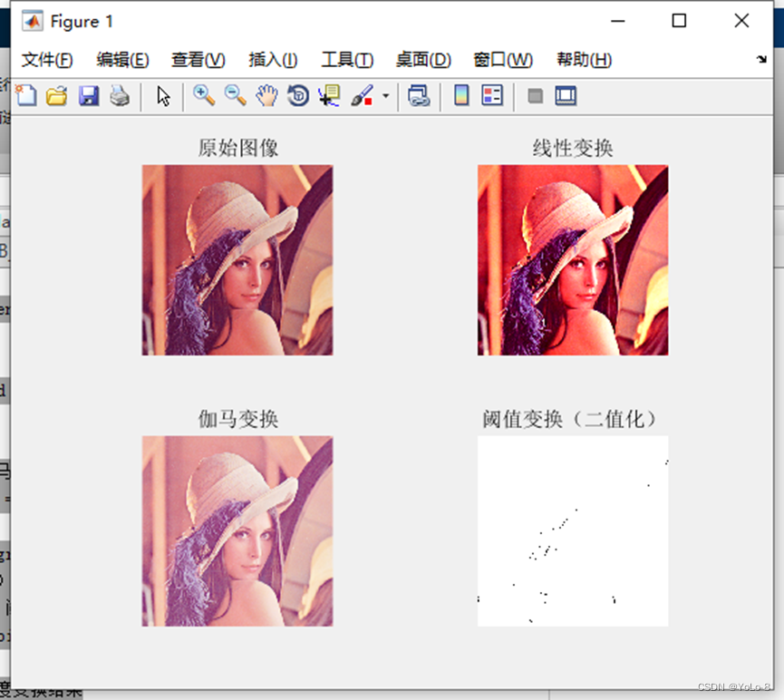Select the Pan hand tool

[266, 95]
